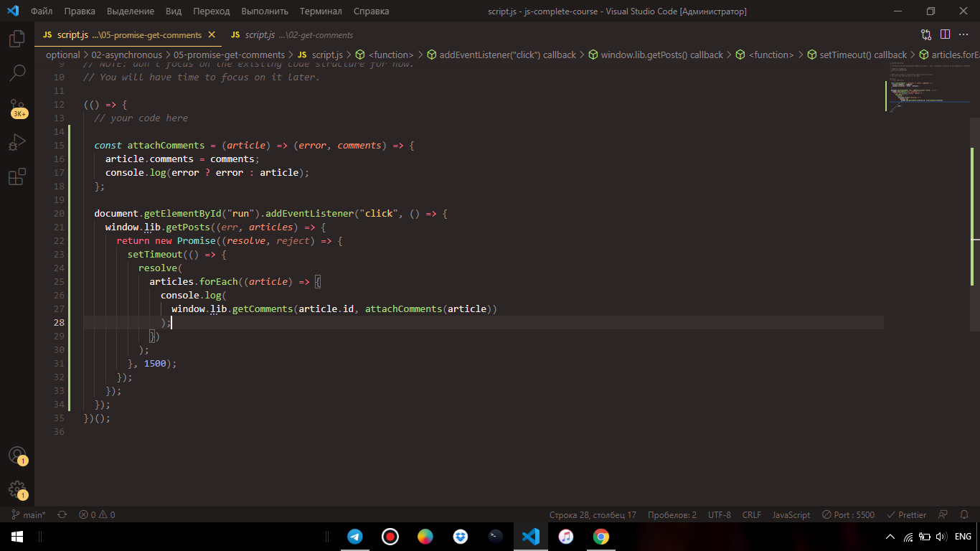
Task: Switch ENG input language in tray
Action: [x=963, y=537]
